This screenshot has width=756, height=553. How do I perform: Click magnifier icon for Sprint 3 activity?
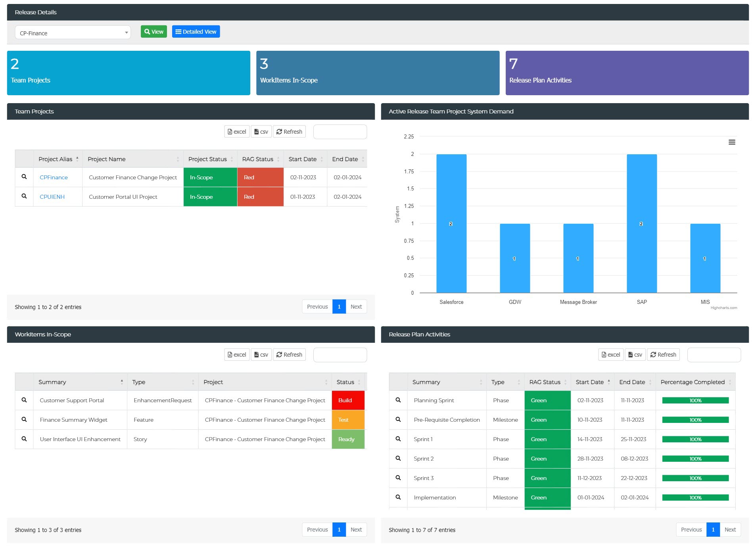(398, 478)
